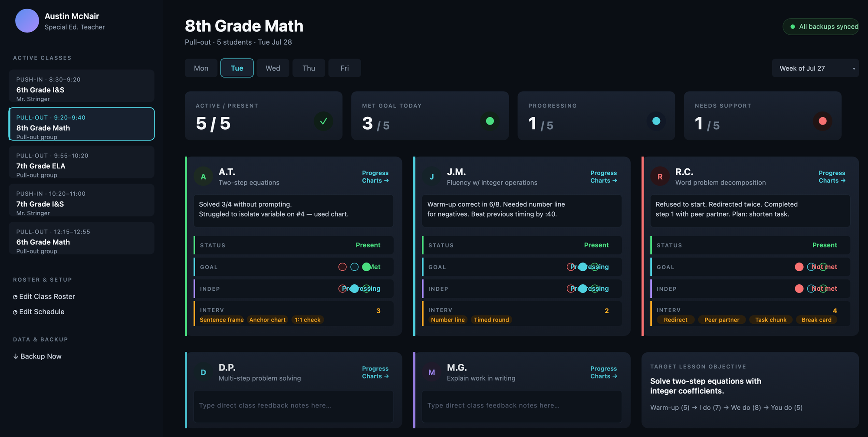Switch to the Thu tab

pos(309,68)
